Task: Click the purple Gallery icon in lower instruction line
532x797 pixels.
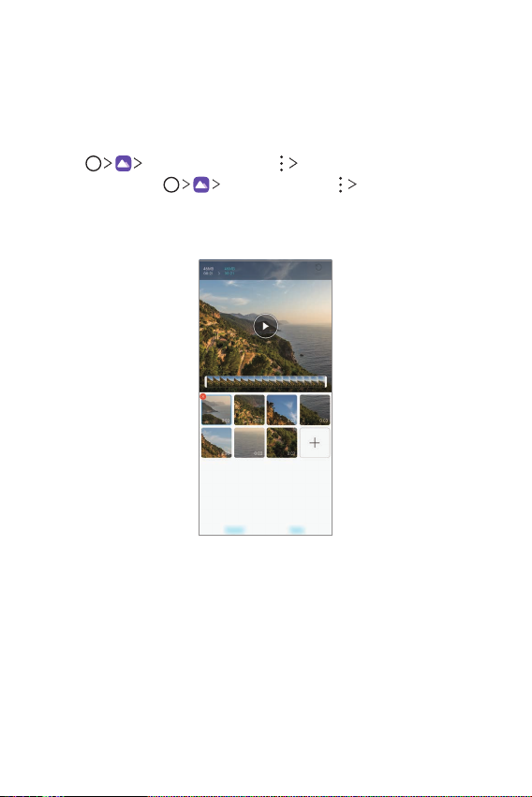Action: (x=201, y=184)
